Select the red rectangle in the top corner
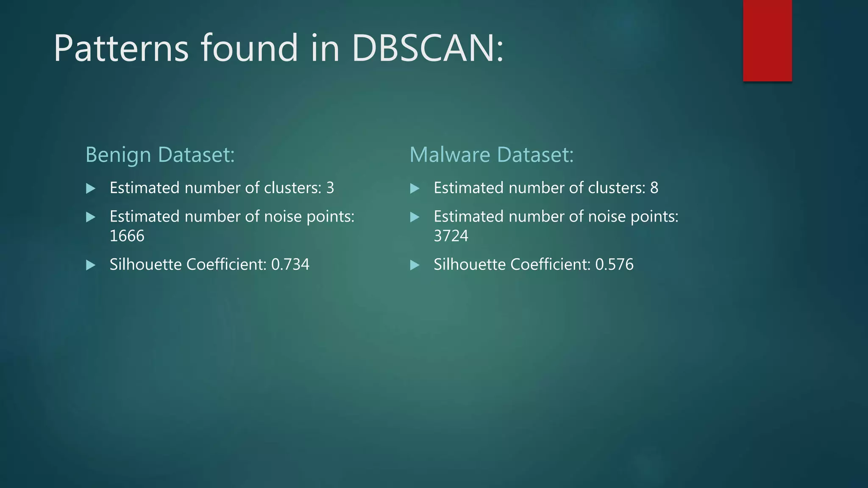The image size is (868, 488). (x=767, y=41)
